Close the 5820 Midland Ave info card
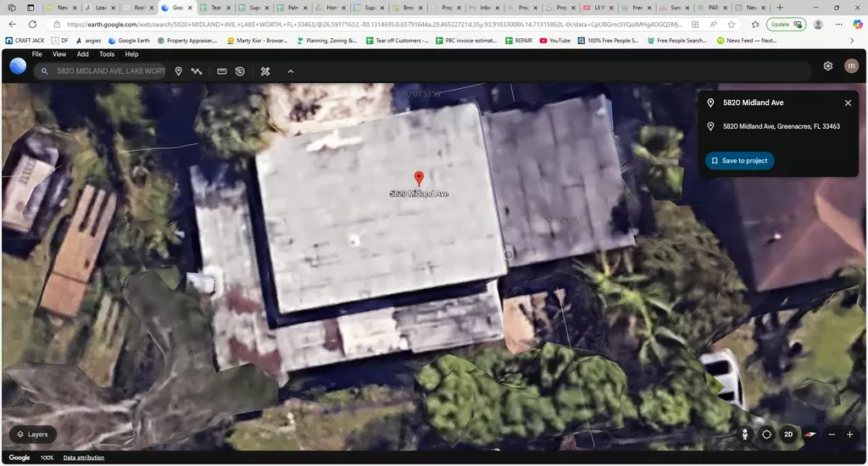 coord(848,103)
